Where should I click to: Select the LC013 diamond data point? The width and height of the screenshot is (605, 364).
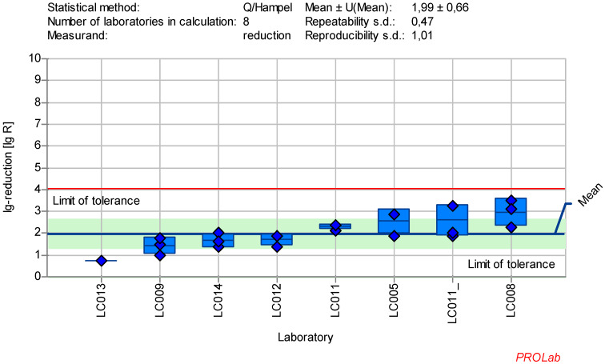[x=102, y=261]
